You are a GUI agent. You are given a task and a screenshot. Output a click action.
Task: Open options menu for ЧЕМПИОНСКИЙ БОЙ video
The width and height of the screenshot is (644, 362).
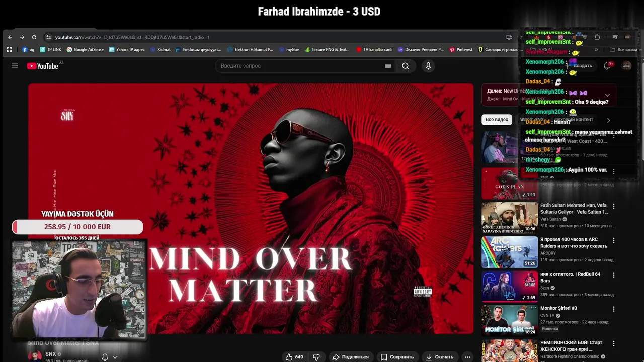[x=613, y=343]
